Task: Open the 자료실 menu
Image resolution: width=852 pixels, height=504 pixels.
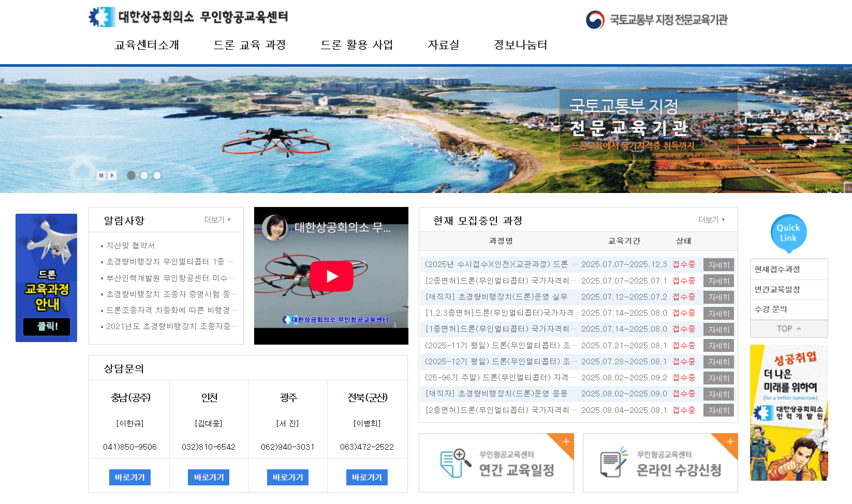Action: pos(443,45)
